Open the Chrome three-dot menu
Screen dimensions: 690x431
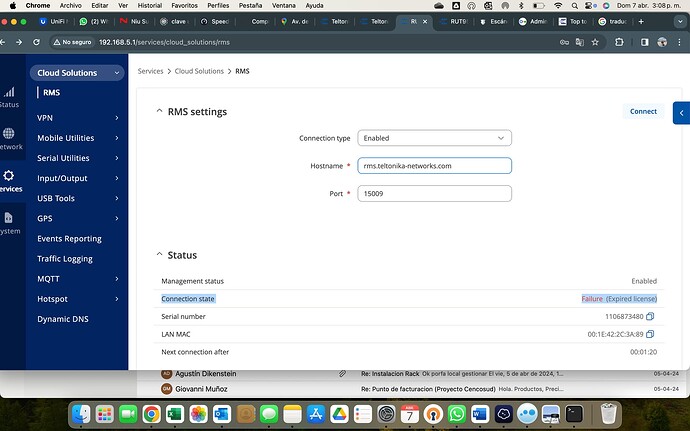pos(679,42)
